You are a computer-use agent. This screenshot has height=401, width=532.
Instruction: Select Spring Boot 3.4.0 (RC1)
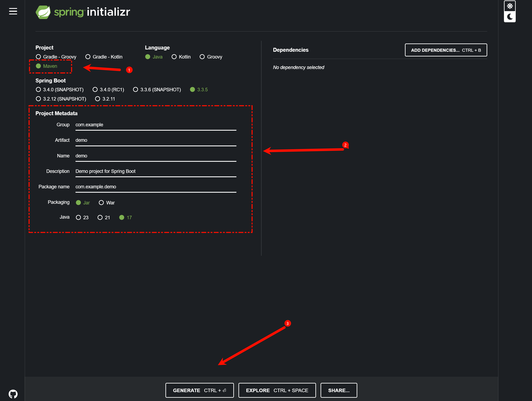coord(109,90)
